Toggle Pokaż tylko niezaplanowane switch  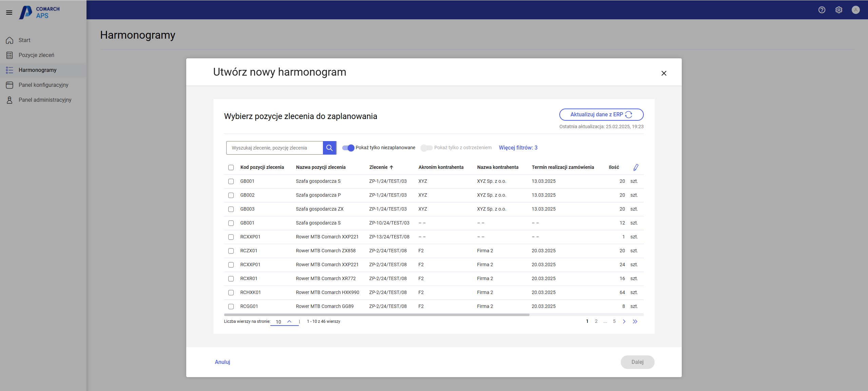[348, 148]
